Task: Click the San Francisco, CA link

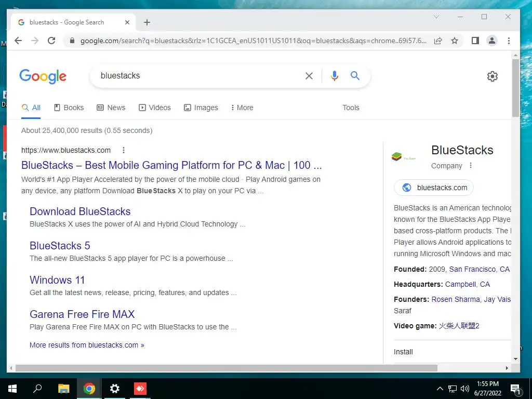Action: coord(480,270)
